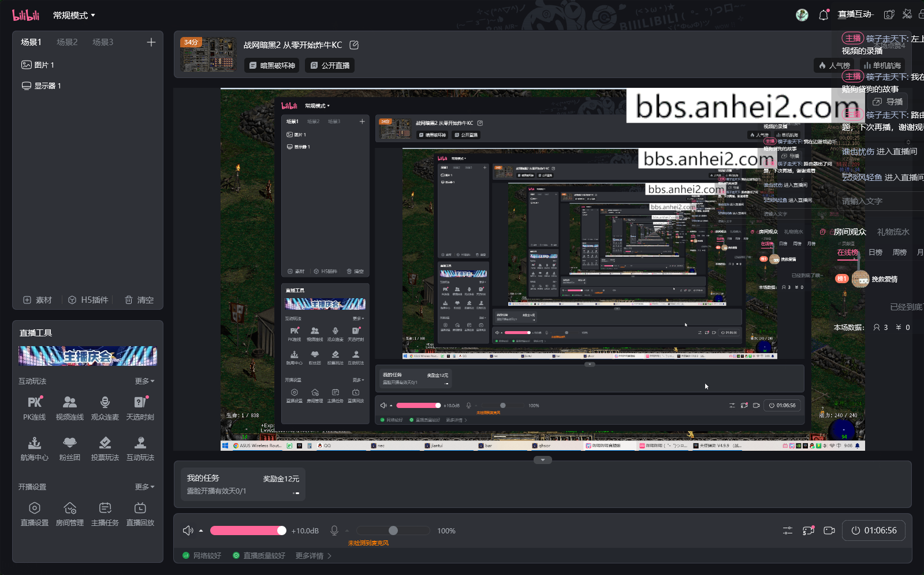Click the stream cover thumbnail labeled 34分
Viewport: 924px width, 575px height.
(x=208, y=54)
